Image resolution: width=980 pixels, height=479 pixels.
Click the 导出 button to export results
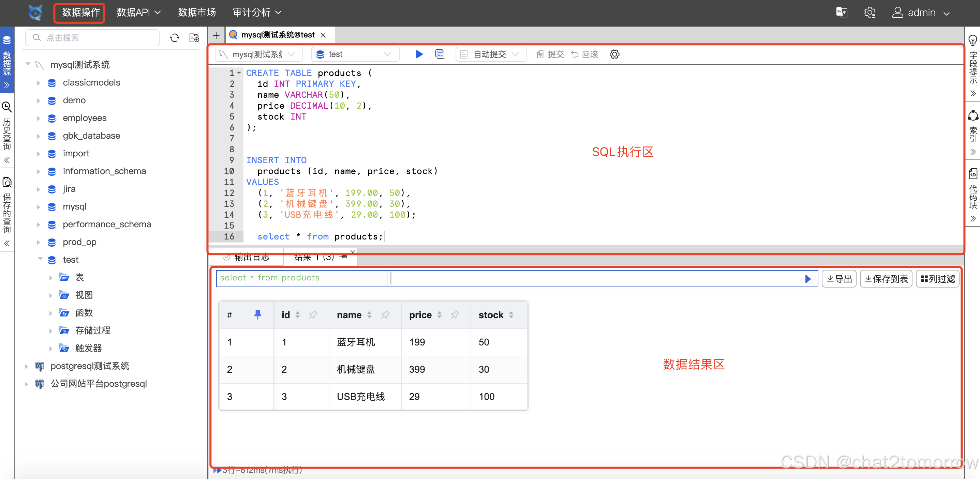coord(839,279)
